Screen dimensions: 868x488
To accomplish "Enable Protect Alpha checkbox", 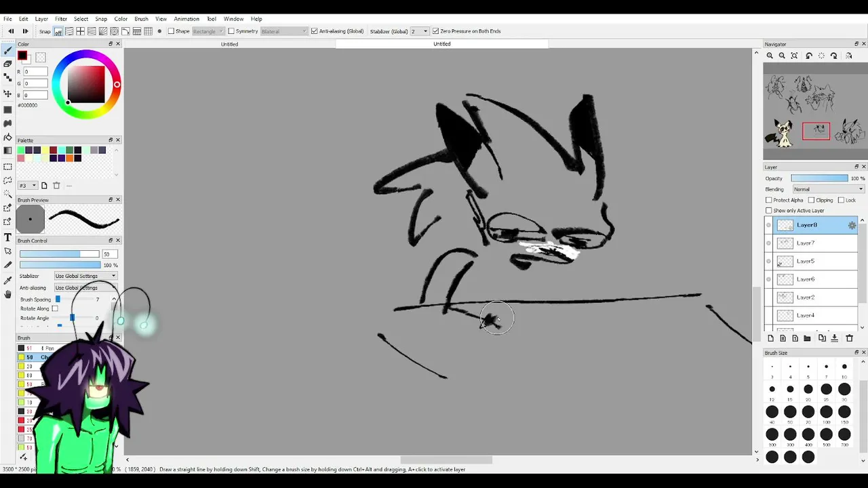I will [769, 201].
